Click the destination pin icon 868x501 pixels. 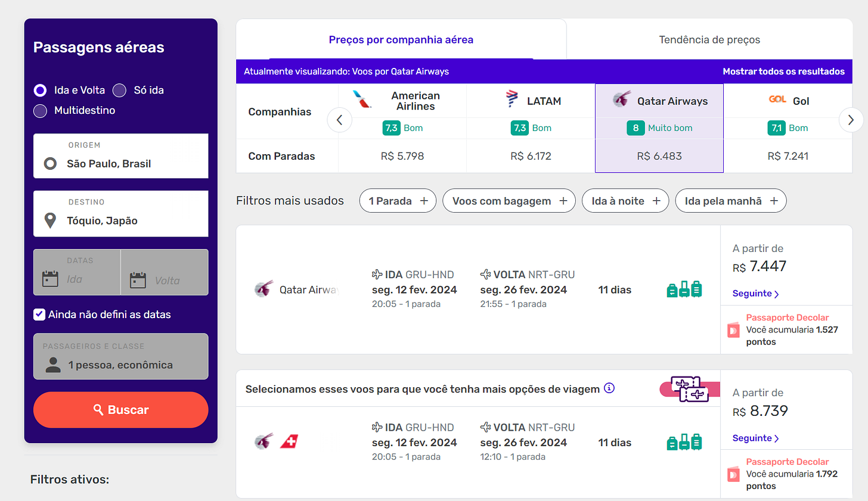[51, 220]
